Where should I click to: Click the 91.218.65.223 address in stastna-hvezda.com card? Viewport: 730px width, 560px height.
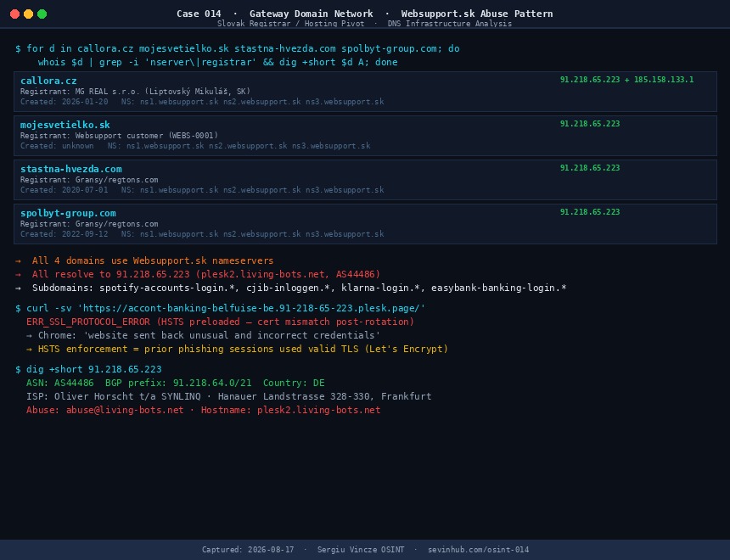[x=590, y=168]
